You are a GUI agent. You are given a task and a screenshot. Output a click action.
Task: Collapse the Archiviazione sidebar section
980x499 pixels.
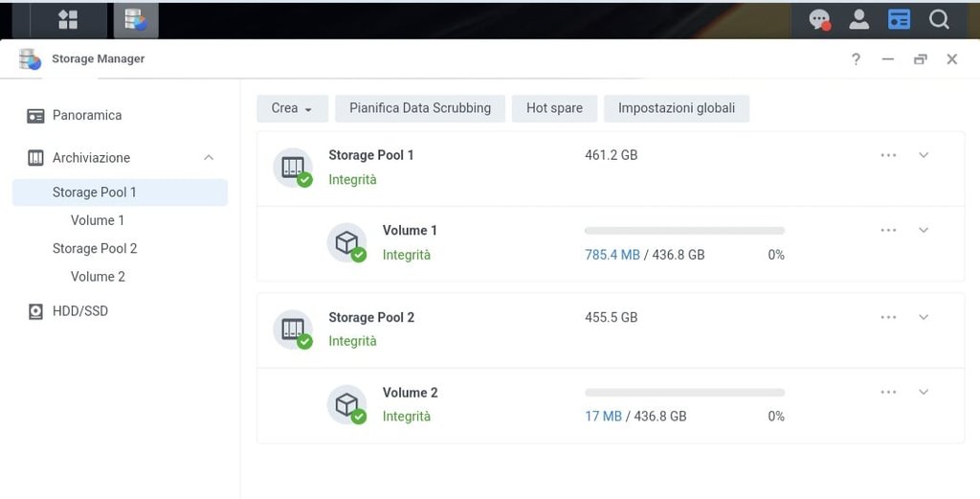click(209, 158)
